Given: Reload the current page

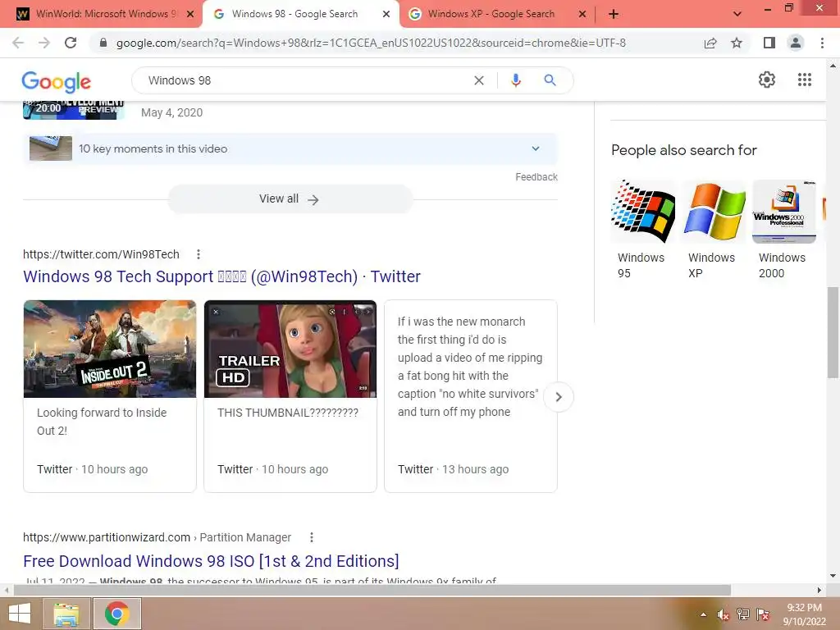Looking at the screenshot, I should (x=71, y=43).
